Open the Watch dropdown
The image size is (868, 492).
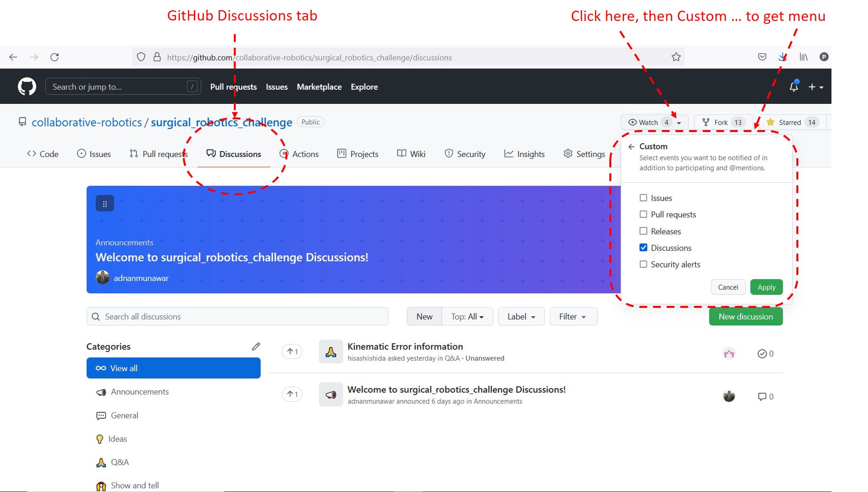[x=654, y=122]
